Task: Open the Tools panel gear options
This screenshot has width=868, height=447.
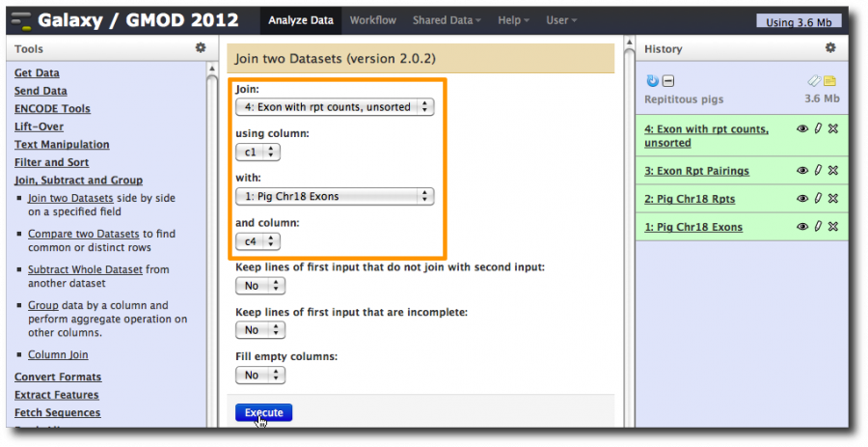Action: coord(201,48)
